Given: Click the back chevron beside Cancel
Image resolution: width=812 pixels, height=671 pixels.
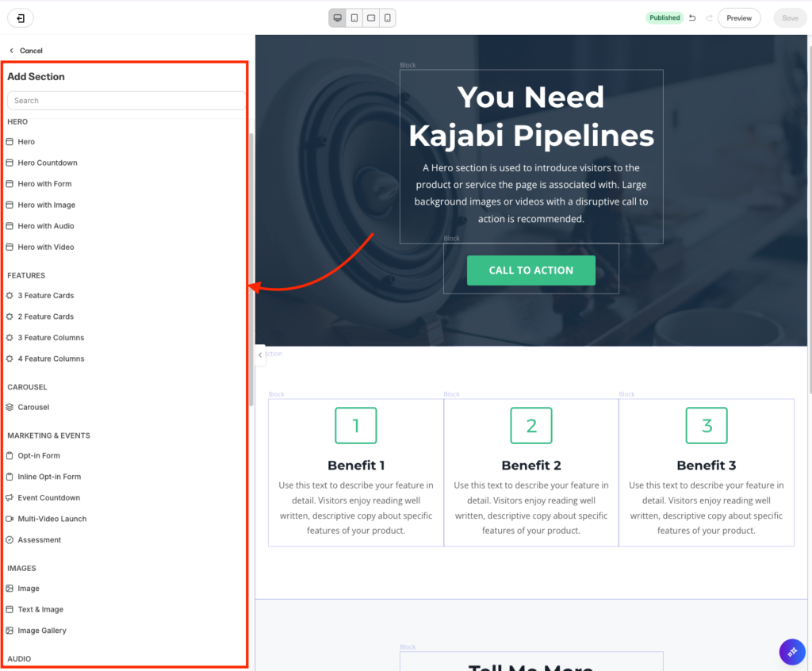Looking at the screenshot, I should (x=11, y=50).
